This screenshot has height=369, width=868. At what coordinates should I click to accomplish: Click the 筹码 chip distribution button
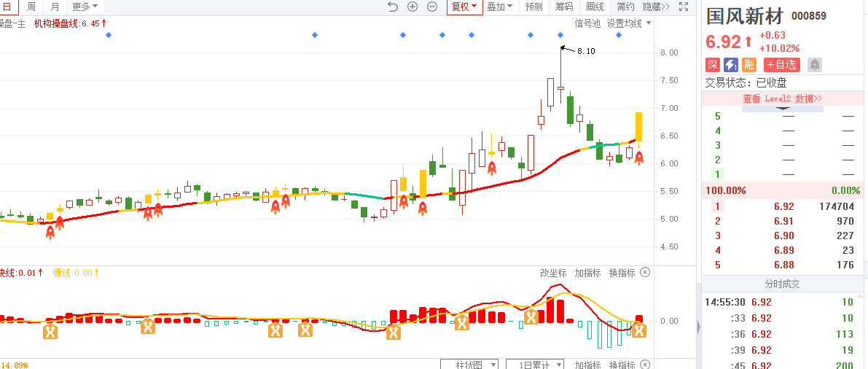click(x=564, y=7)
